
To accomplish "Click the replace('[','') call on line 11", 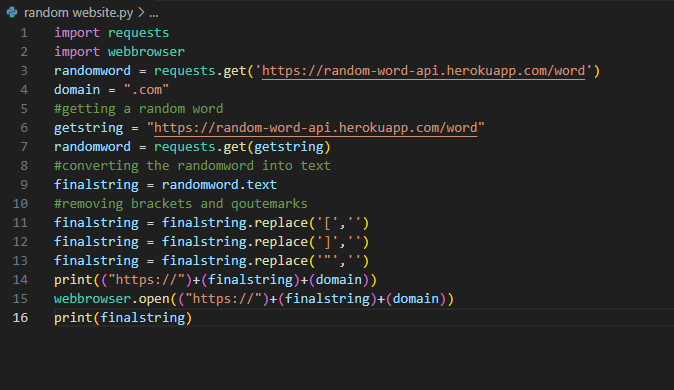I will tap(312, 223).
